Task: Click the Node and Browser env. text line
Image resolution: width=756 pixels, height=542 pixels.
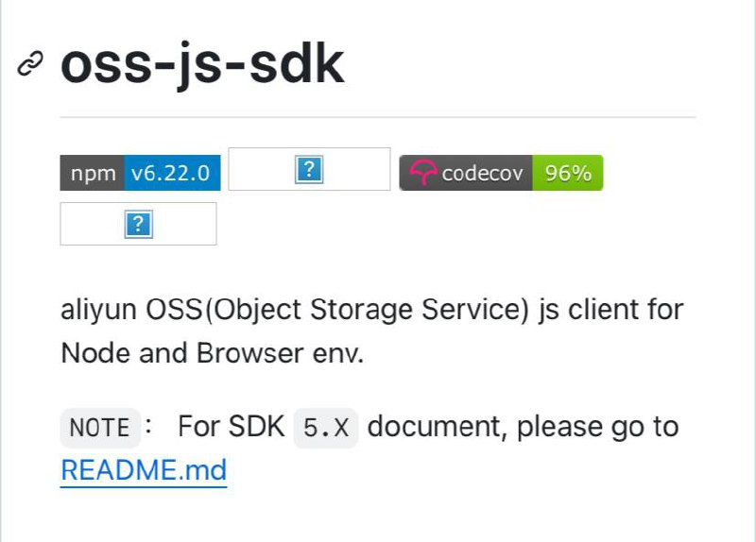Action: [212, 353]
